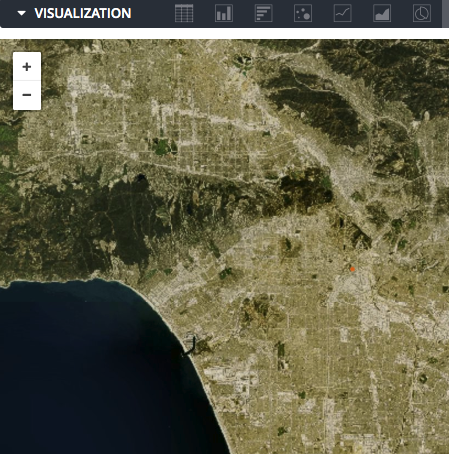This screenshot has width=449, height=454.
Task: Click the green park in the valley
Action: point(164,147)
